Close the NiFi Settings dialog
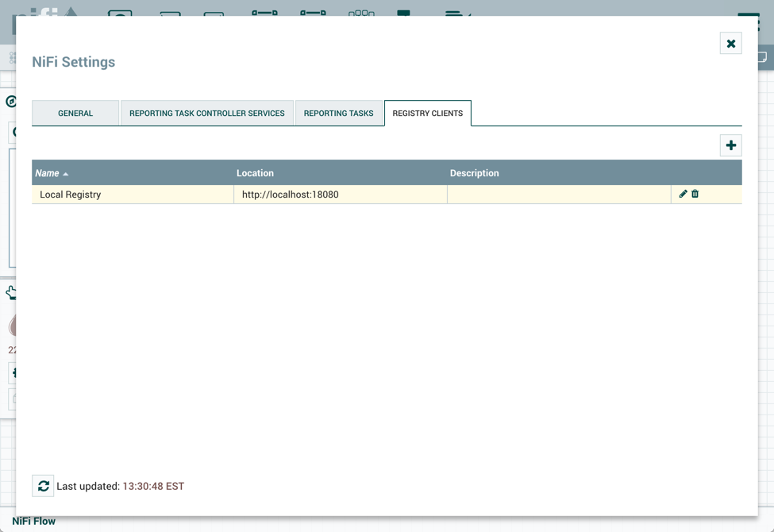The height and width of the screenshot is (532, 774). (730, 43)
